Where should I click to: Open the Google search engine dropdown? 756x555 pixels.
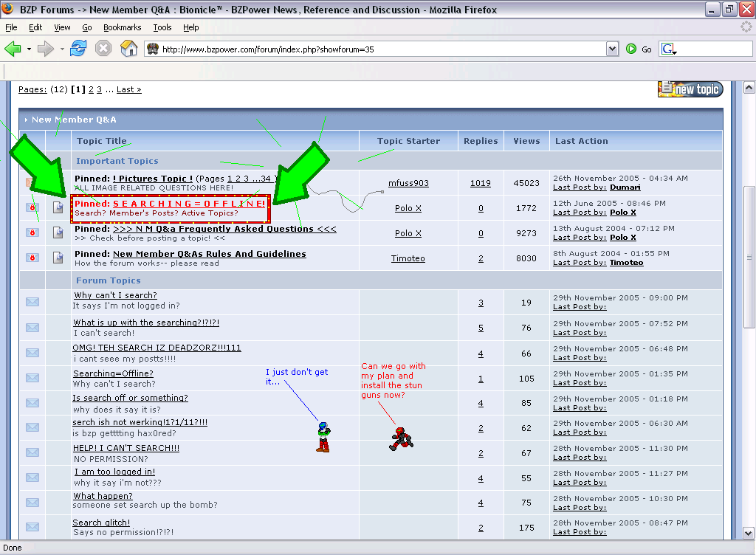point(670,49)
